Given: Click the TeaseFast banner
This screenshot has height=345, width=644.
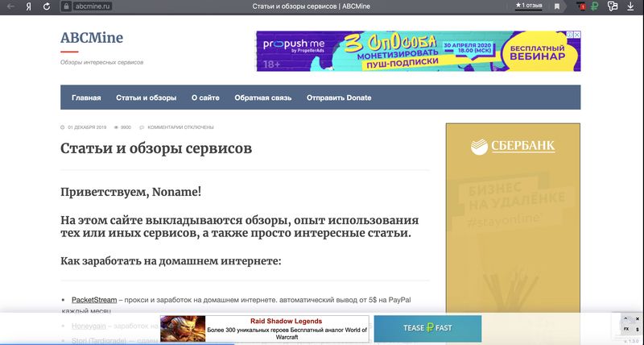Looking at the screenshot, I should [x=427, y=329].
